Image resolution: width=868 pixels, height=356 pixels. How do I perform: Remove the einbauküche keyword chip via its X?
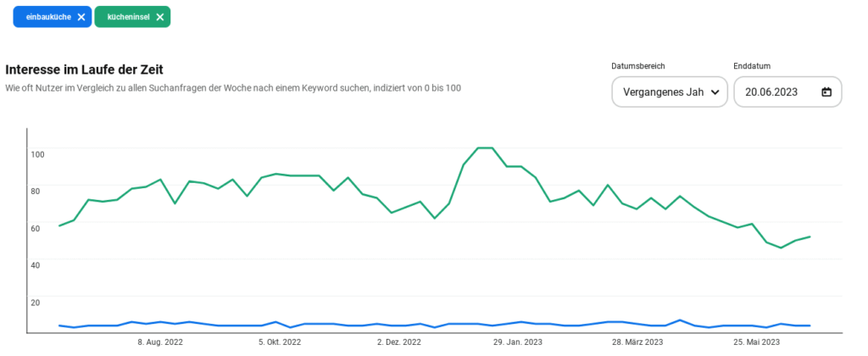pyautogui.click(x=81, y=17)
